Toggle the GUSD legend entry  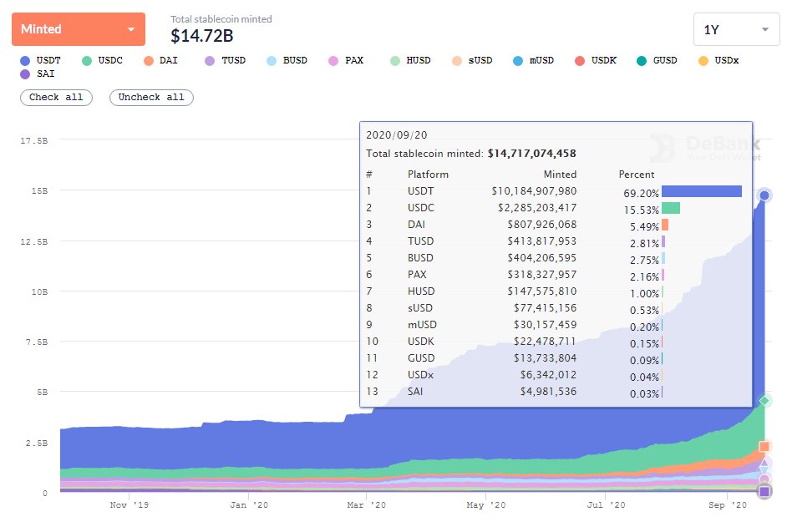pyautogui.click(x=657, y=60)
